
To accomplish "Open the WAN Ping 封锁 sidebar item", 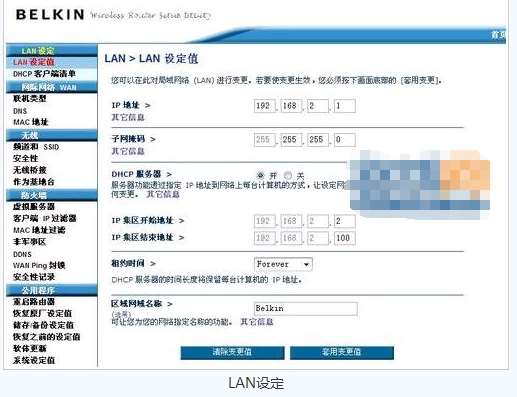I will (39, 265).
